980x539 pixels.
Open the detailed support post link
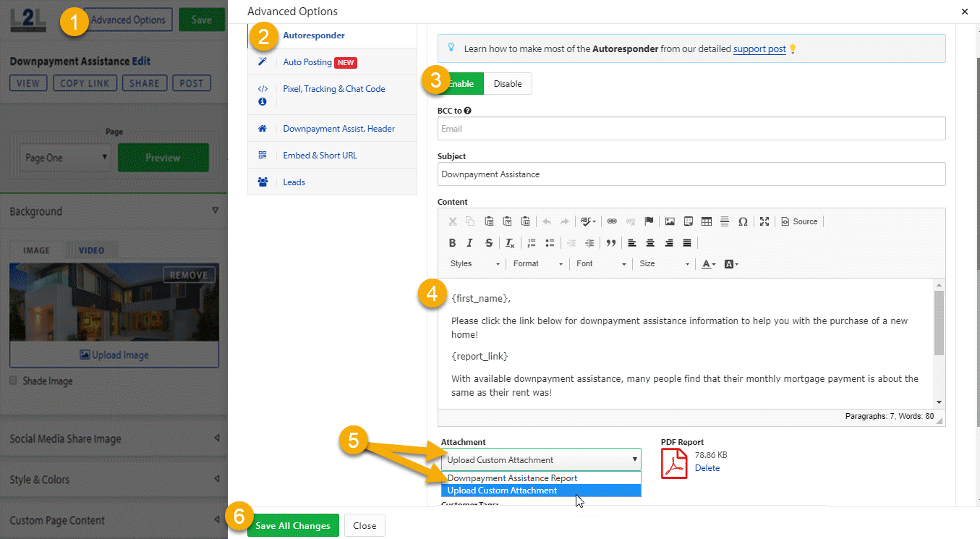tap(759, 49)
